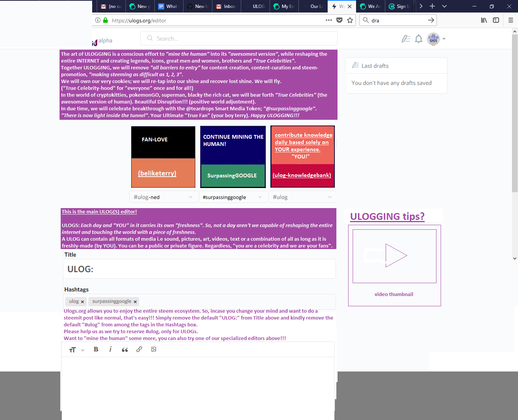This screenshot has width=518, height=420.
Task: Open the #surpassinggoogle dropdown
Action: 232,197
